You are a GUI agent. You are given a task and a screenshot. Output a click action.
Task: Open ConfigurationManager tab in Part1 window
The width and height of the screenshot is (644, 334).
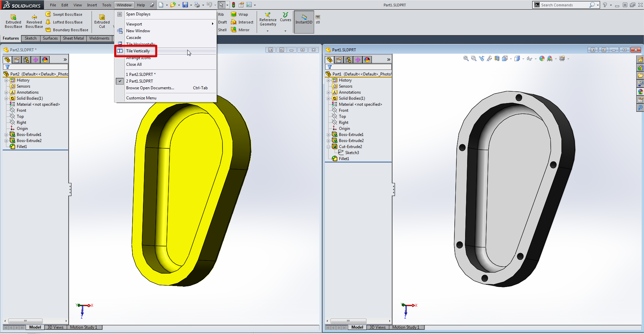pyautogui.click(x=348, y=60)
